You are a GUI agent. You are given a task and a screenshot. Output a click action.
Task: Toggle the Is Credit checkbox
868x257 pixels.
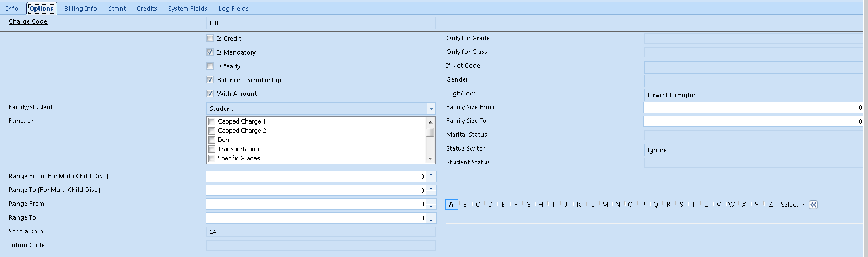tap(210, 39)
